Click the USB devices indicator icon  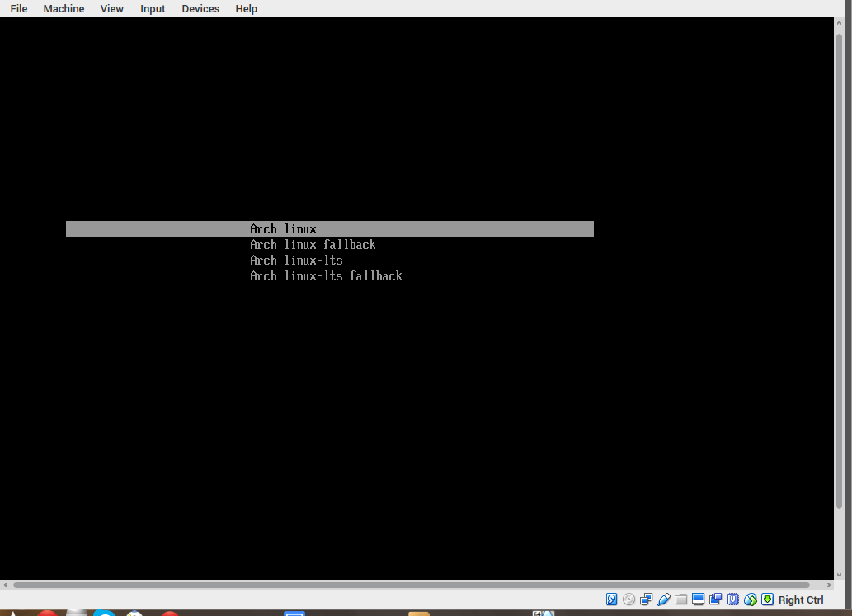pyautogui.click(x=663, y=600)
